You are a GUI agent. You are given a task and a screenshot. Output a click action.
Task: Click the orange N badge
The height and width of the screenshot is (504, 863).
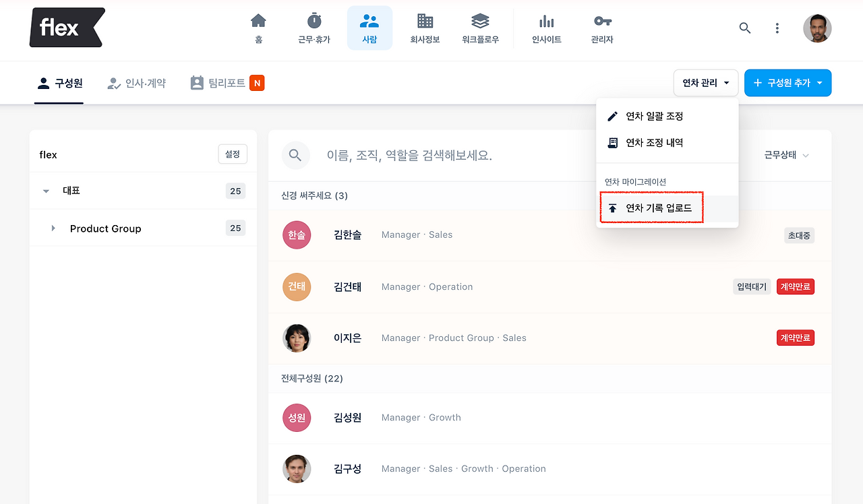click(256, 83)
